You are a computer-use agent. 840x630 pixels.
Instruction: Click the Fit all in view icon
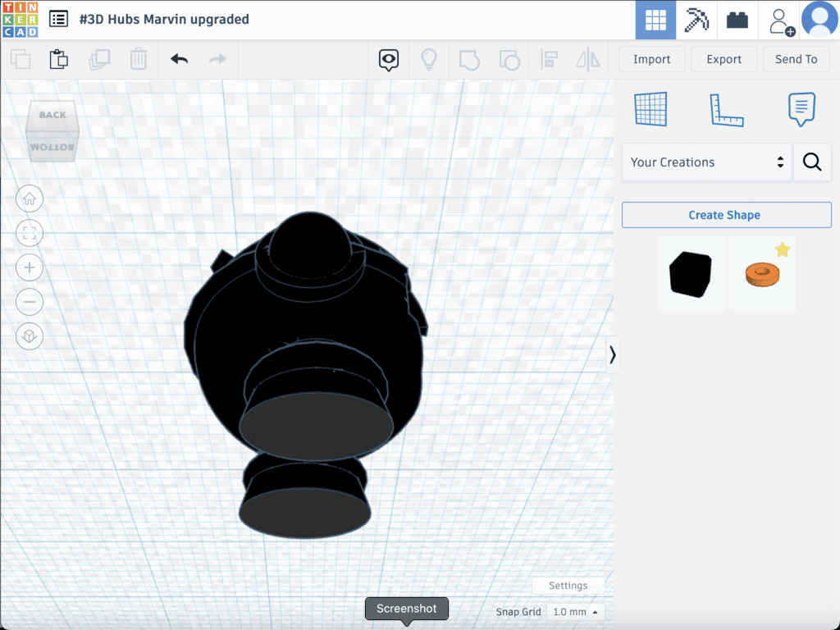[30, 233]
